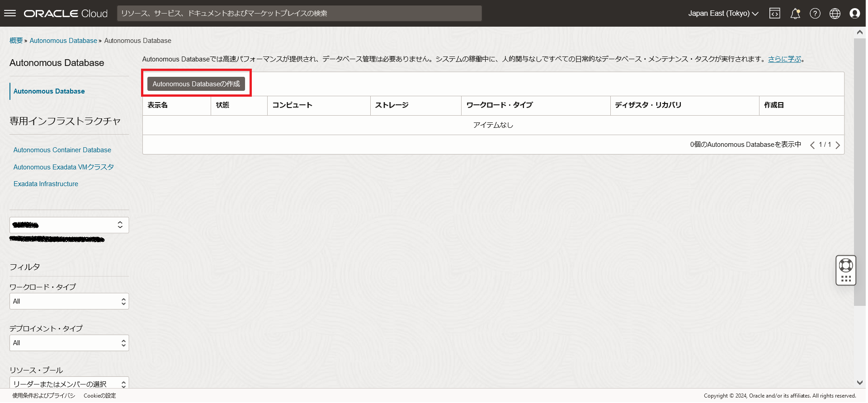This screenshot has width=868, height=403.
Task: Open the notifications bell icon
Action: click(x=795, y=14)
